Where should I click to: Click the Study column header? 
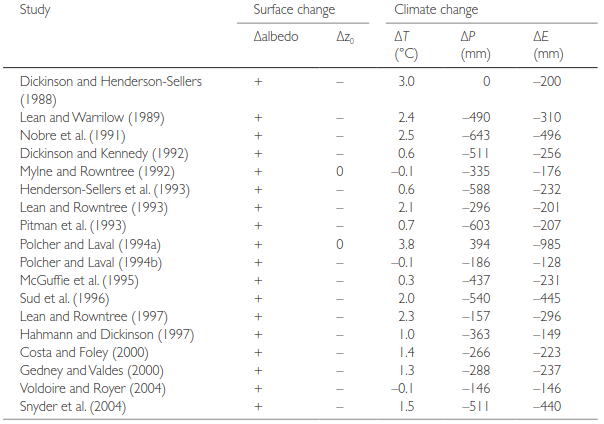35,10
